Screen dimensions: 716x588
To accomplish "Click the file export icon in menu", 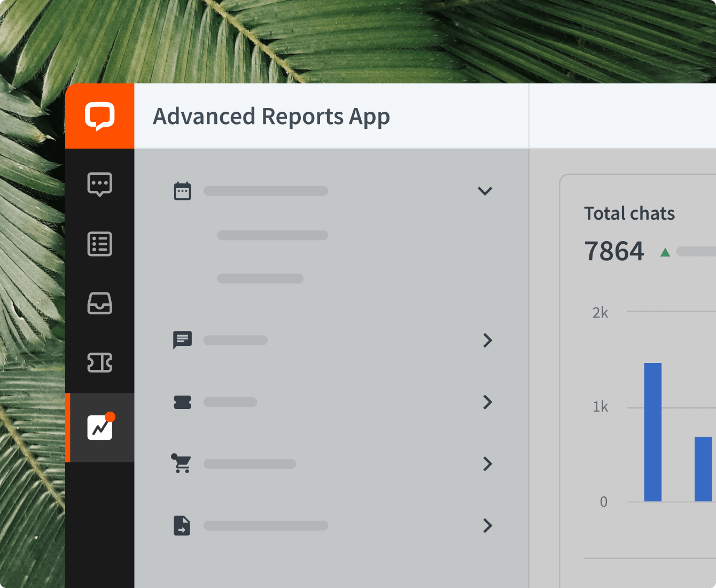I will (x=182, y=525).
